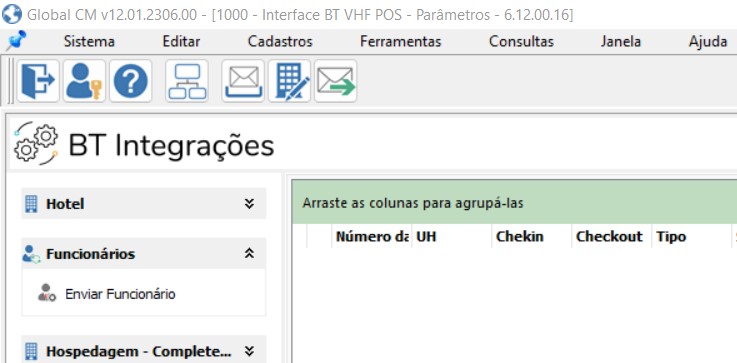Click the Enviar Funcionário person icon

click(x=47, y=292)
